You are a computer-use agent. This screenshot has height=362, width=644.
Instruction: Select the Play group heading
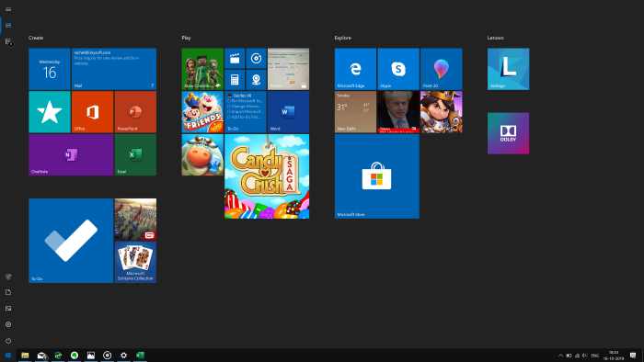coord(186,38)
